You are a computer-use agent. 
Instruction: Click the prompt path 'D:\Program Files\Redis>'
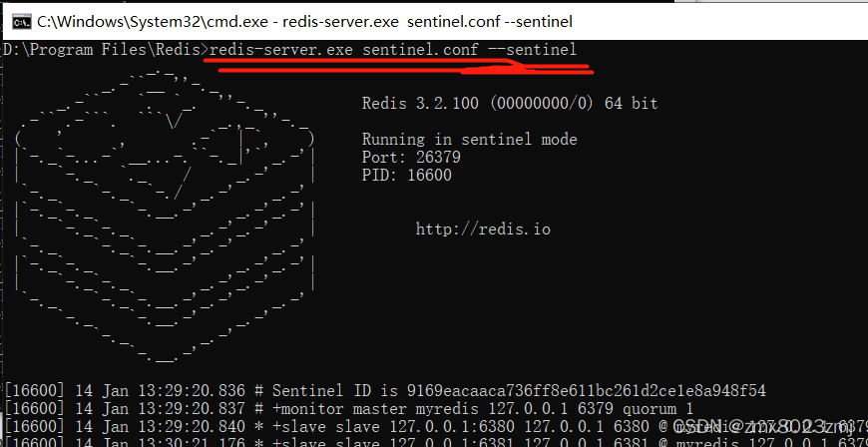107,50
